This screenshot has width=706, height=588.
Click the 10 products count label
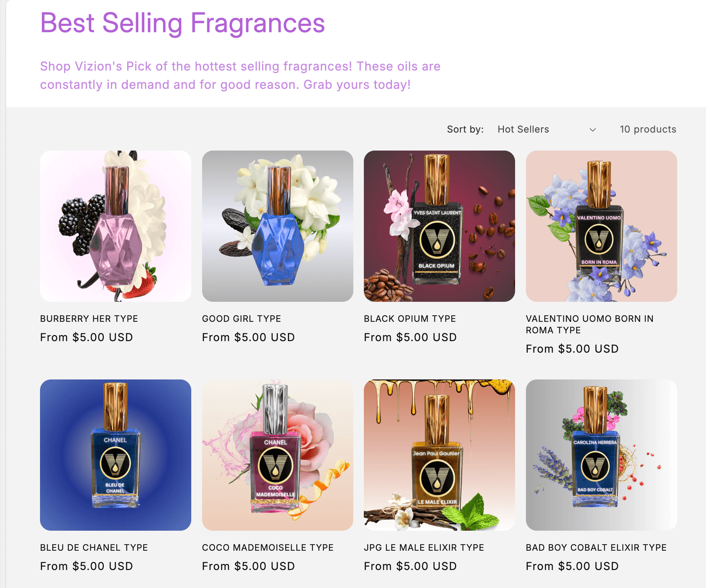click(x=648, y=129)
